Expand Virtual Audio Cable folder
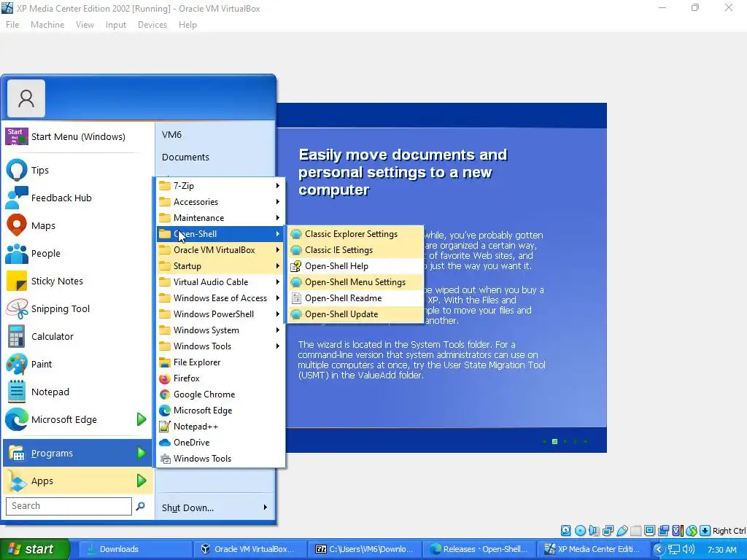The image size is (747, 560). click(x=220, y=282)
